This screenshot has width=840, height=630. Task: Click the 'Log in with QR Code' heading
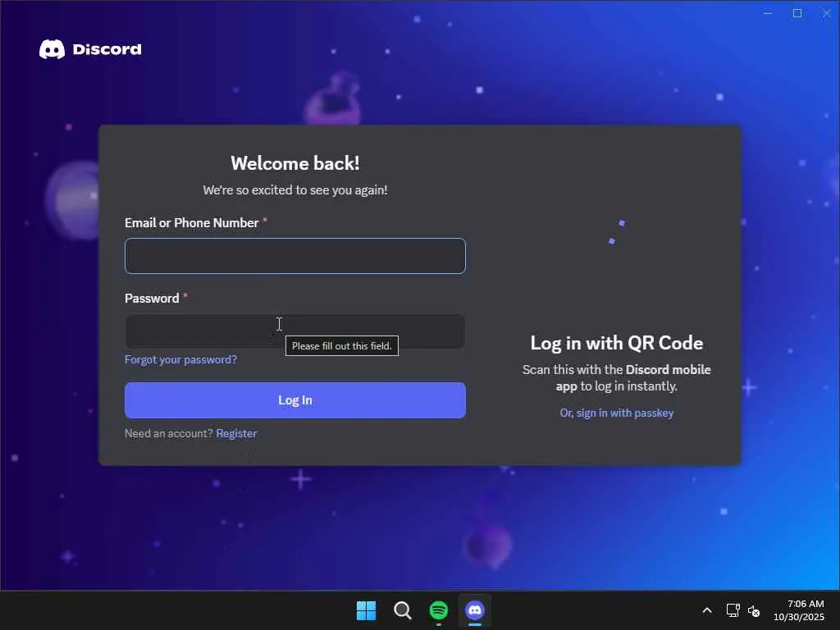tap(617, 343)
